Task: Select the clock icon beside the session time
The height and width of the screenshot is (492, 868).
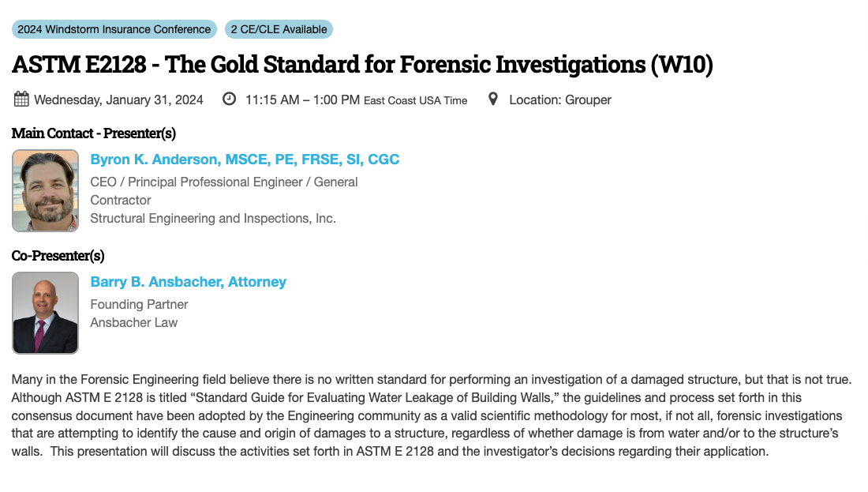Action: point(229,99)
